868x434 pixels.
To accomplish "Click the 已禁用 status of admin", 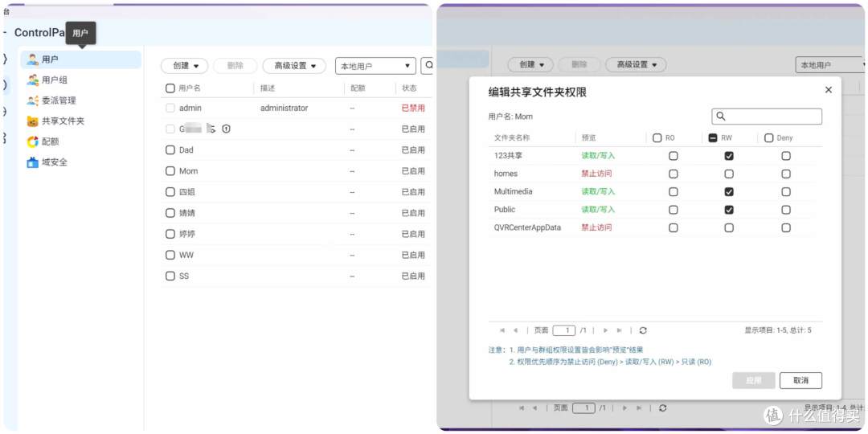I will [413, 108].
